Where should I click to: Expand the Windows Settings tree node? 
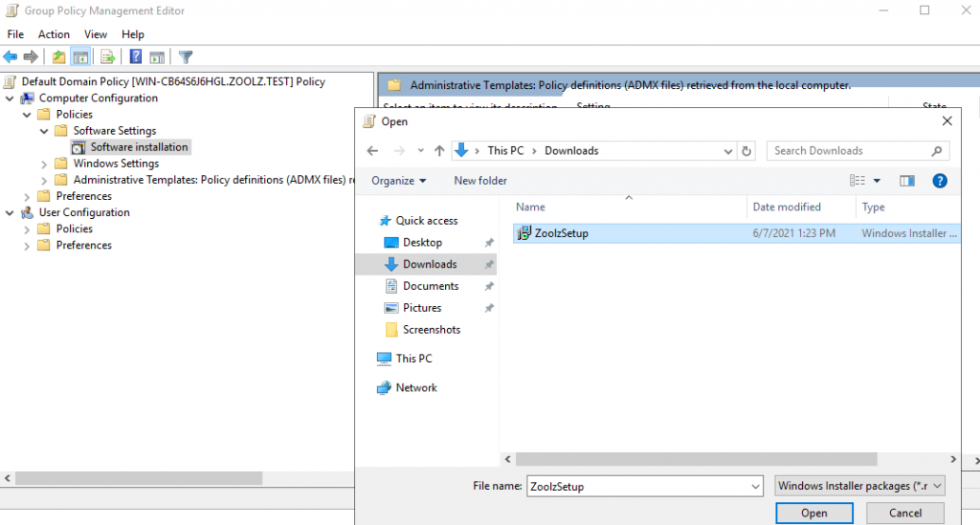click(44, 164)
